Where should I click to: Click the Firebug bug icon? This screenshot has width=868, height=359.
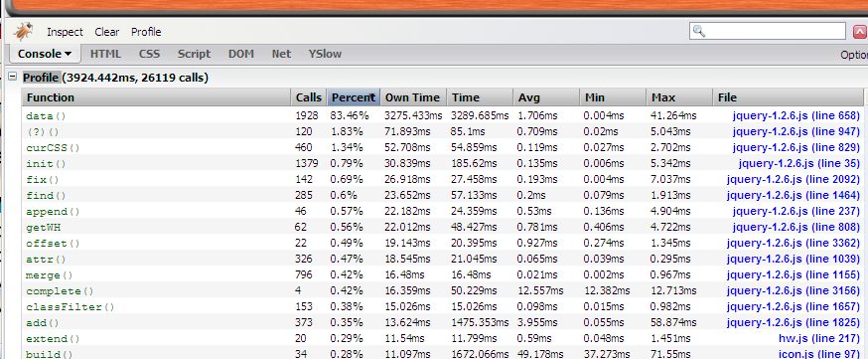[x=24, y=32]
